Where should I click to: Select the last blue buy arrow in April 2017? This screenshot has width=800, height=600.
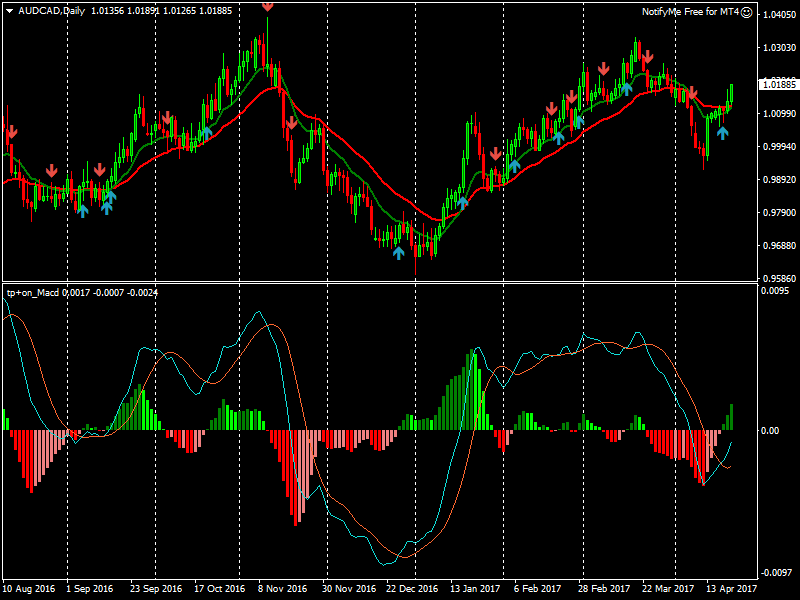[x=722, y=133]
